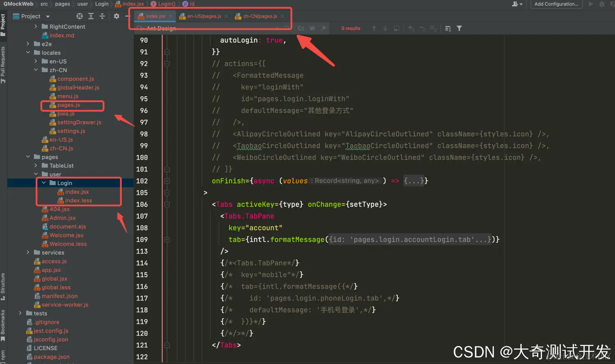Screen dimensions: 615x364
Task: Collapse the Login folder
Action: point(44,183)
